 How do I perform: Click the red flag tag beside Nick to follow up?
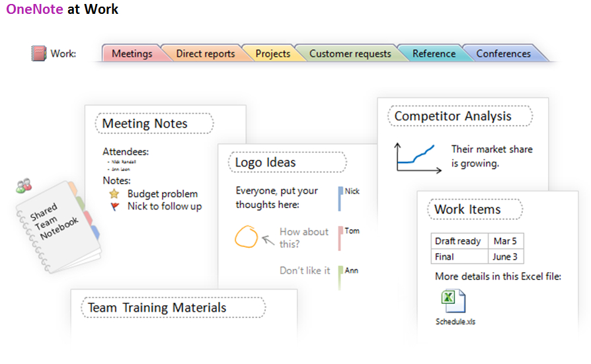[114, 207]
